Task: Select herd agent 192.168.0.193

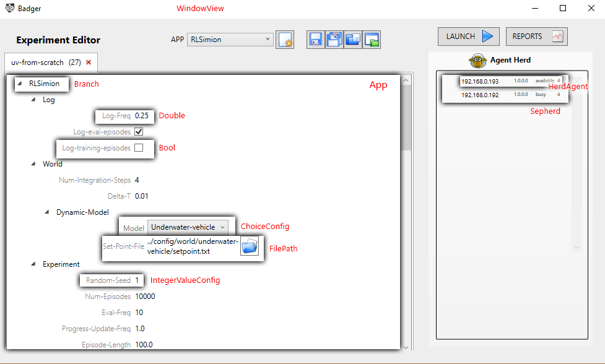Action: click(511, 81)
